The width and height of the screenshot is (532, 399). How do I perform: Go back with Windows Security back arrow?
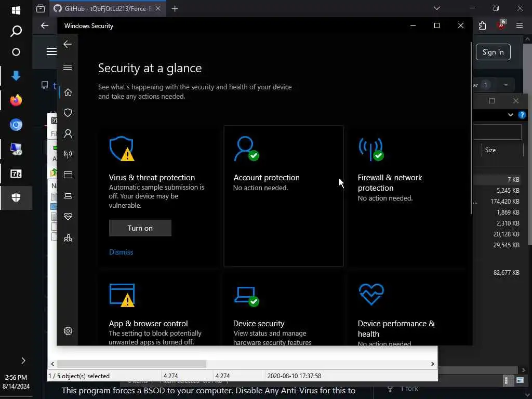tap(68, 44)
